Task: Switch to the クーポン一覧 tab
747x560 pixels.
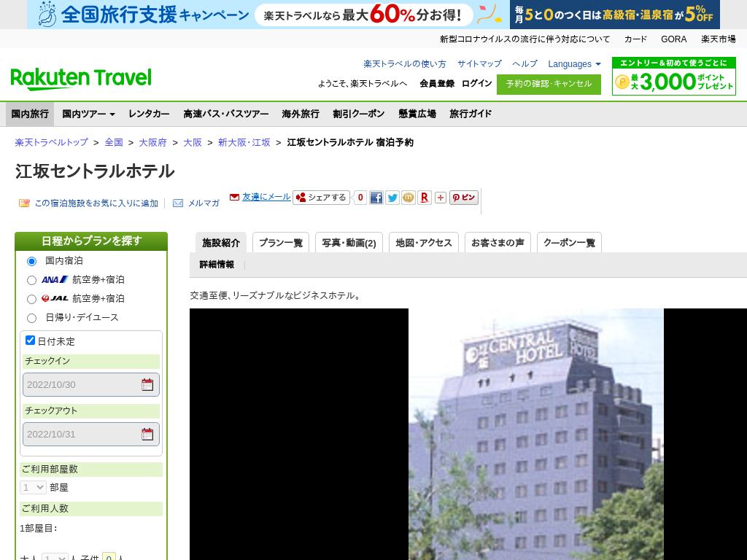Action: pyautogui.click(x=569, y=243)
